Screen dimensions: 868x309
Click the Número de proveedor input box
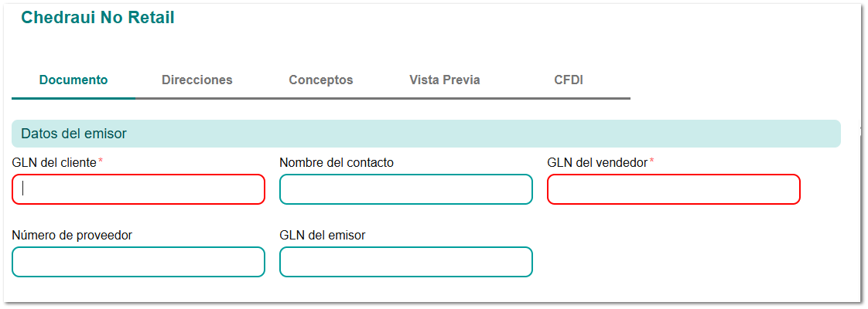pos(138,262)
